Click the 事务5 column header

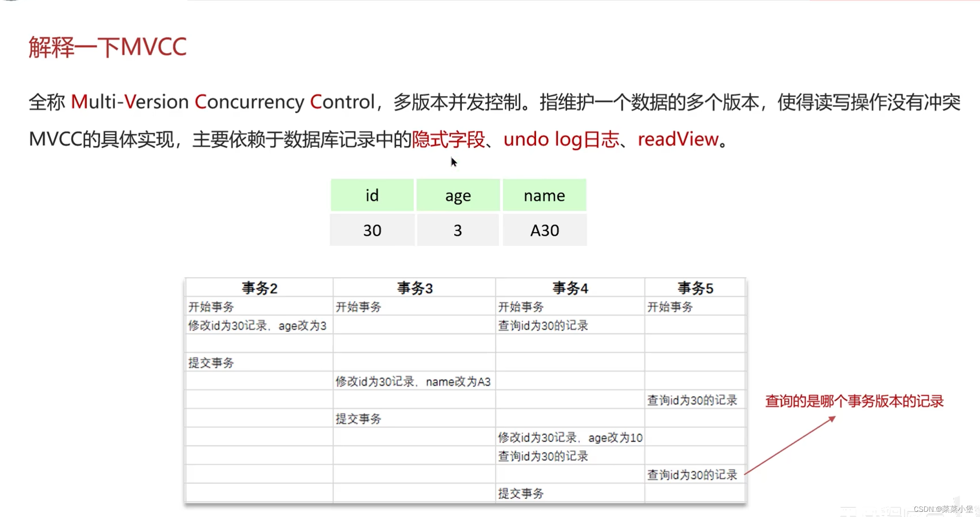[695, 288]
